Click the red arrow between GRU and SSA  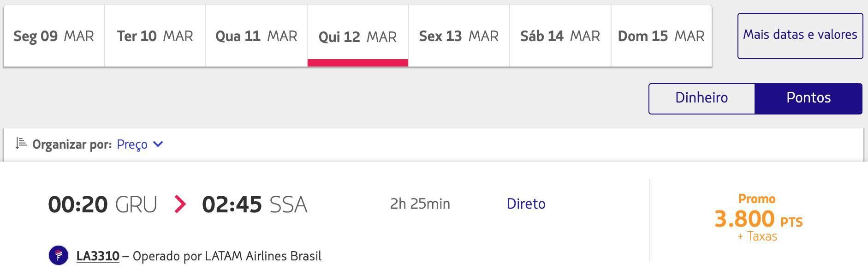click(180, 204)
